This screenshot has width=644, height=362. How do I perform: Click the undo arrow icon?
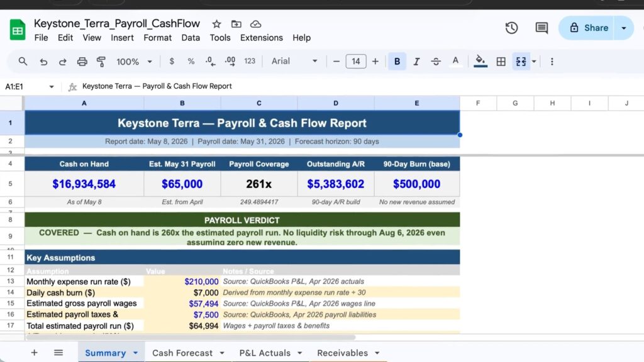pyautogui.click(x=43, y=62)
